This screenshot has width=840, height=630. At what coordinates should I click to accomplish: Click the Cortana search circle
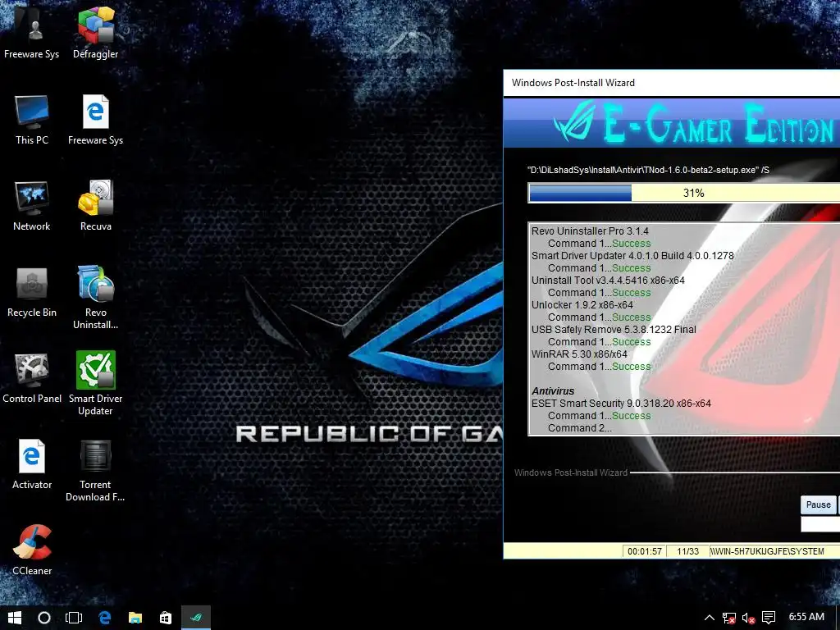coord(44,618)
